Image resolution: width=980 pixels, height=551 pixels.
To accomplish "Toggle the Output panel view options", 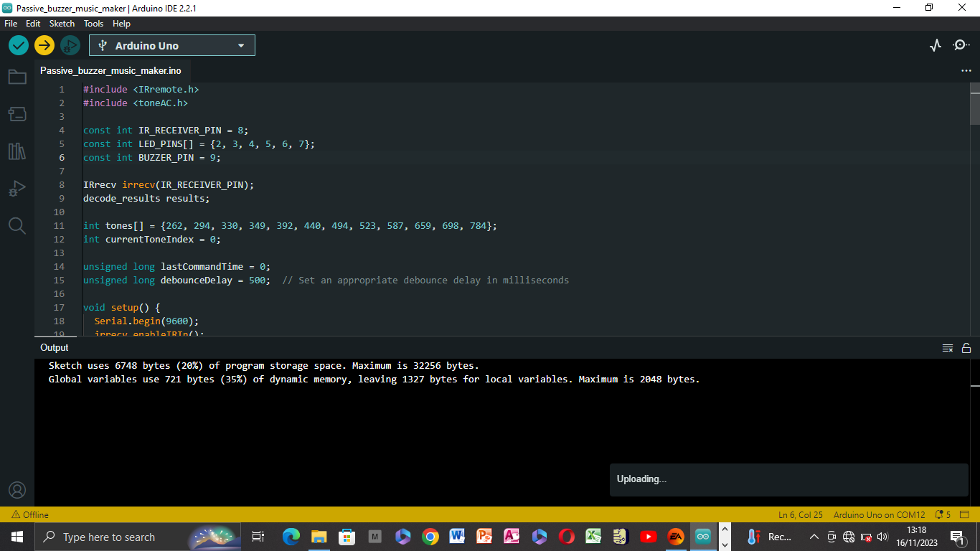I will pyautogui.click(x=947, y=348).
